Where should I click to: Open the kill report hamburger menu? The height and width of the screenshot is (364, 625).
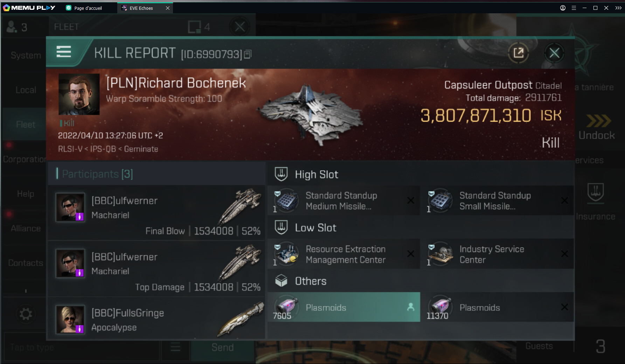point(64,52)
